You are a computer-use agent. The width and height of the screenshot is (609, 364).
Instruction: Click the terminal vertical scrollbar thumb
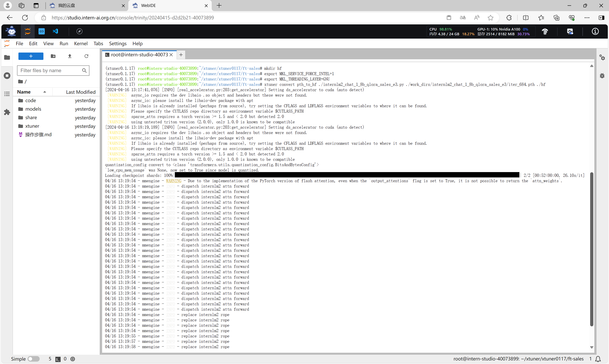pos(592,249)
